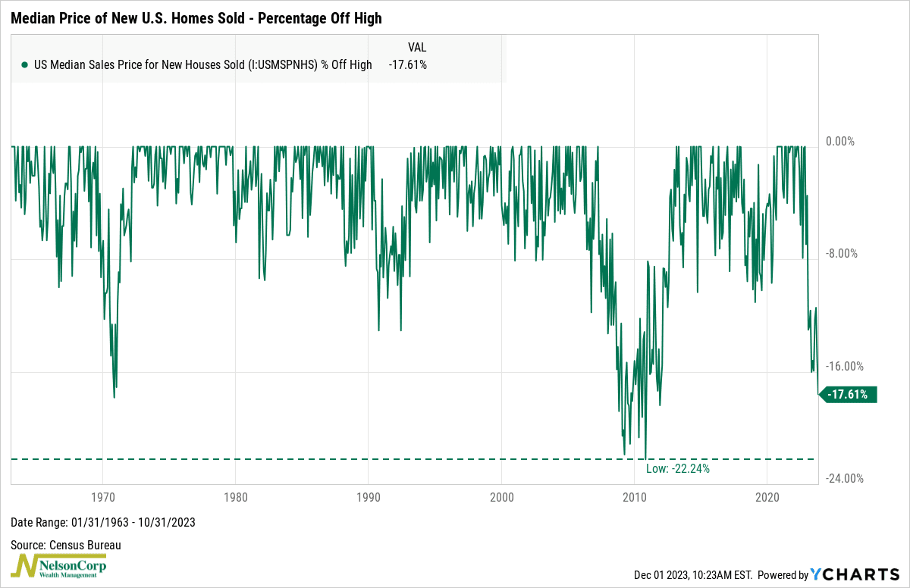
Task: Click the 1970 x-axis tick label
Action: click(102, 497)
